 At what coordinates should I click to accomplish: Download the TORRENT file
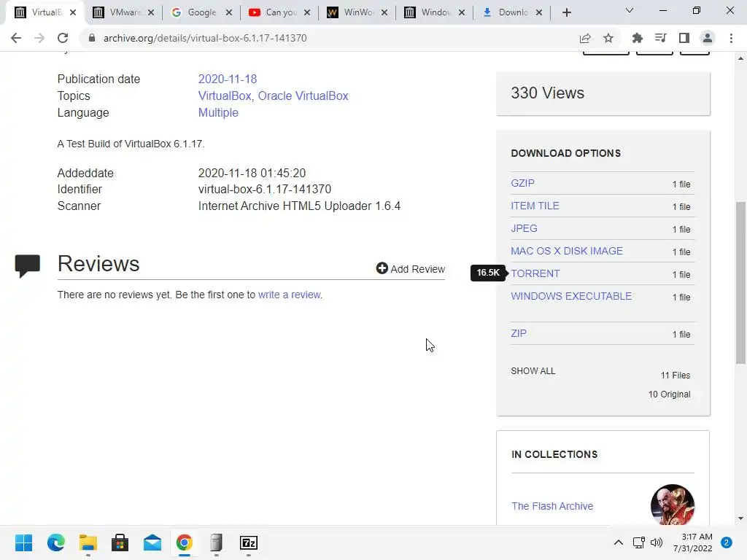tap(535, 274)
